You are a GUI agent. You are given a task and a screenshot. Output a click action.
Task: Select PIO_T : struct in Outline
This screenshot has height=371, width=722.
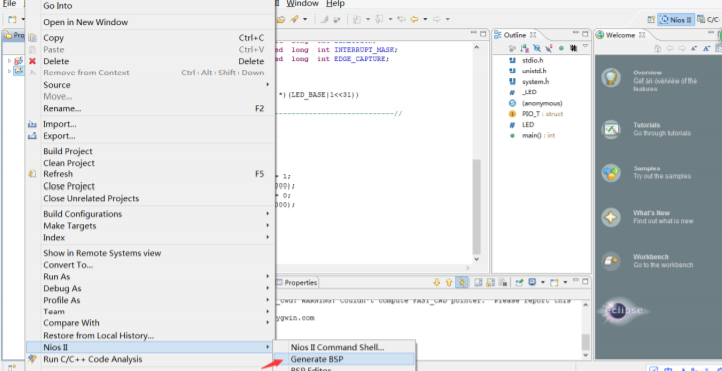pos(542,114)
